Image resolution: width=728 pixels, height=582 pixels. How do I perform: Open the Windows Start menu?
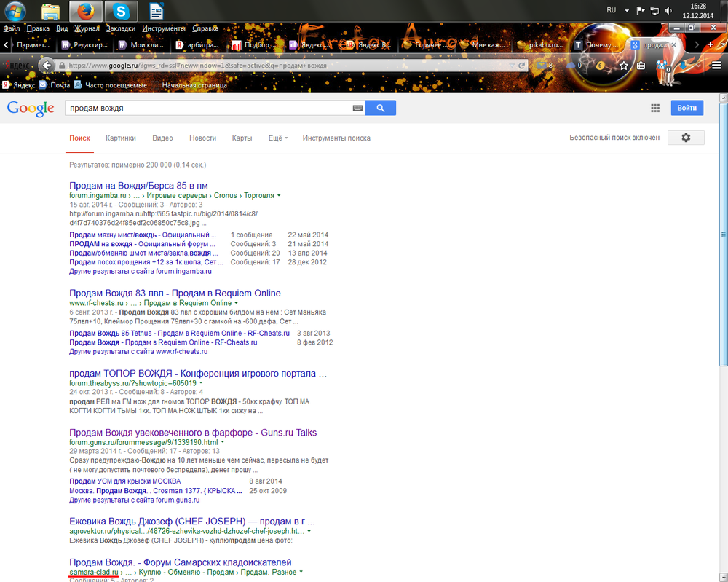click(x=15, y=11)
